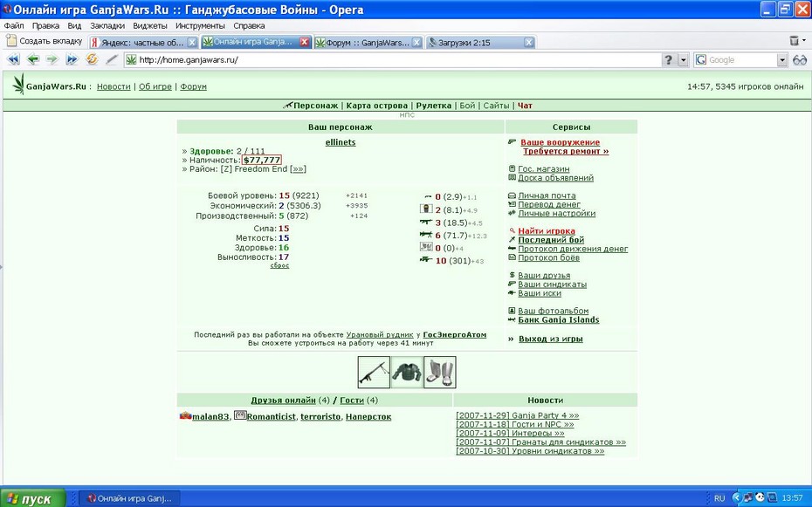
Task: Click the binoculars find icon
Action: coord(800,60)
